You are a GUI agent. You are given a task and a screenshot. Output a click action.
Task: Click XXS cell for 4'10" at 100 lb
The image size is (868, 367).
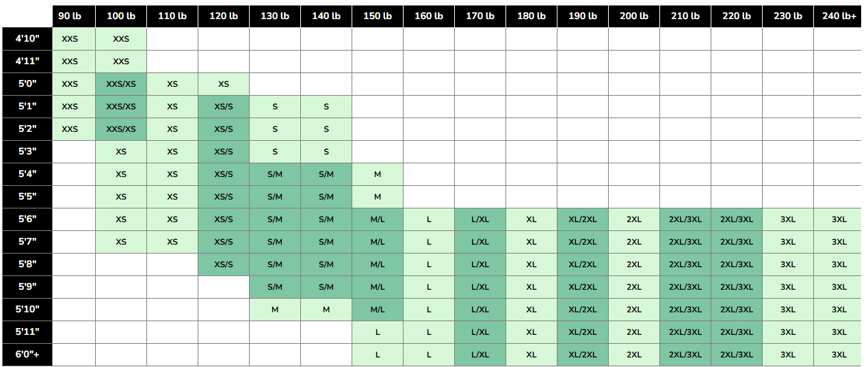point(121,39)
